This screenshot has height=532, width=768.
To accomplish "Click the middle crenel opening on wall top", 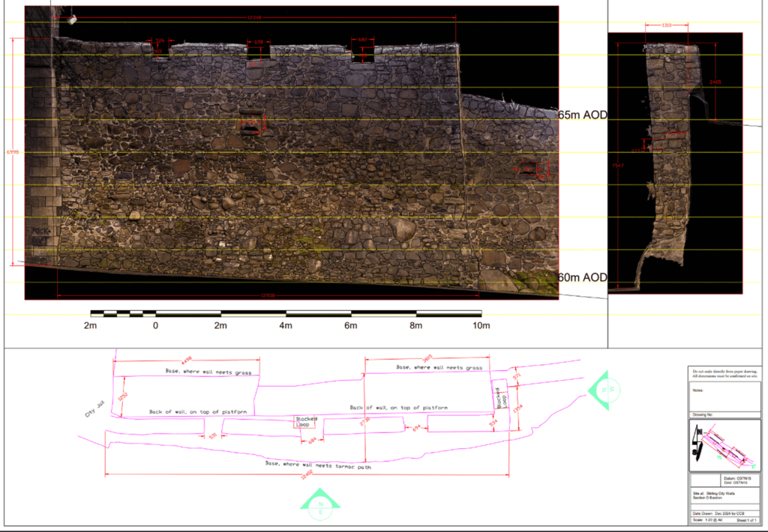I will (259, 51).
